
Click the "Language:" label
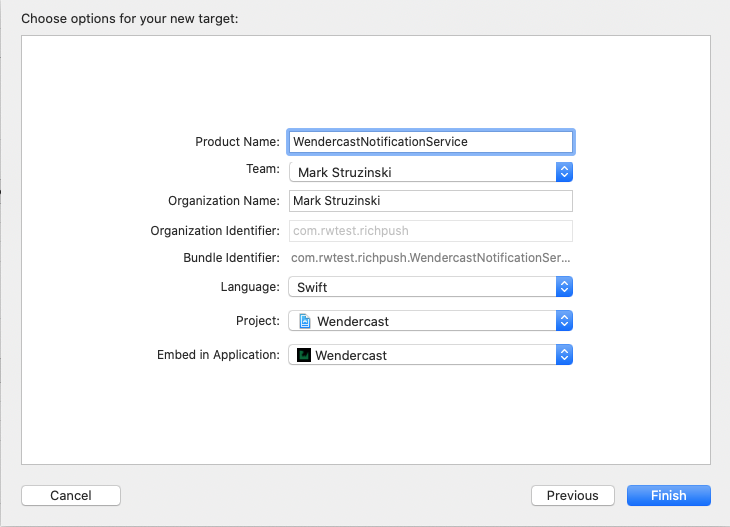250,287
